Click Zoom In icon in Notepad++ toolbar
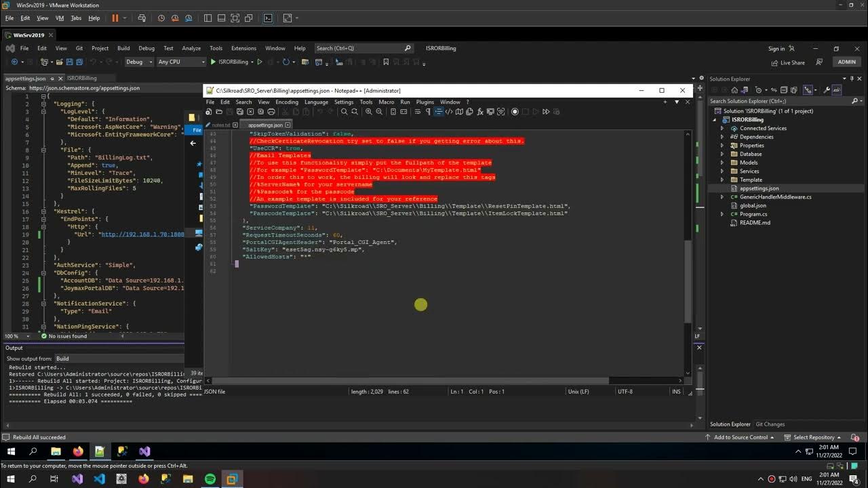 pos(369,112)
